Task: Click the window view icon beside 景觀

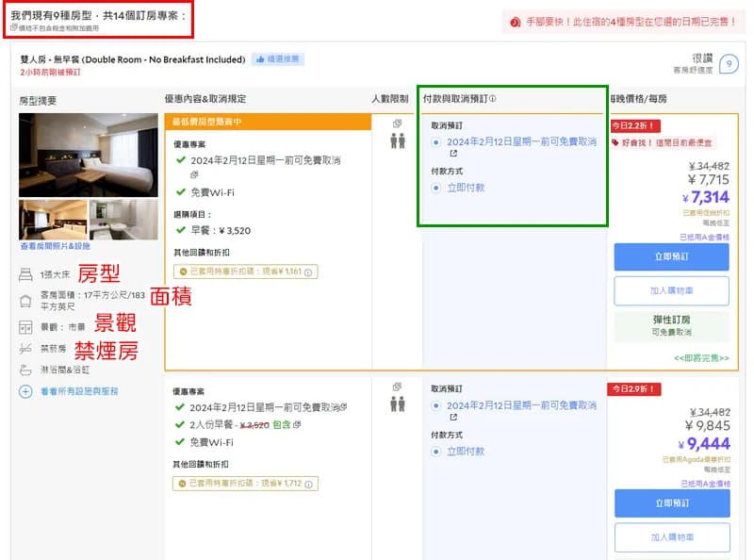Action: [25, 328]
